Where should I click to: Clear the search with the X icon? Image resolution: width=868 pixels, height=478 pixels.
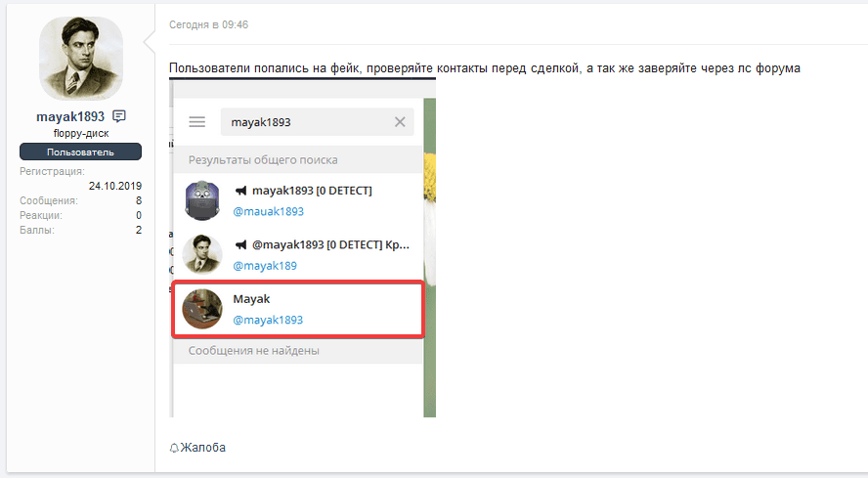pyautogui.click(x=400, y=122)
